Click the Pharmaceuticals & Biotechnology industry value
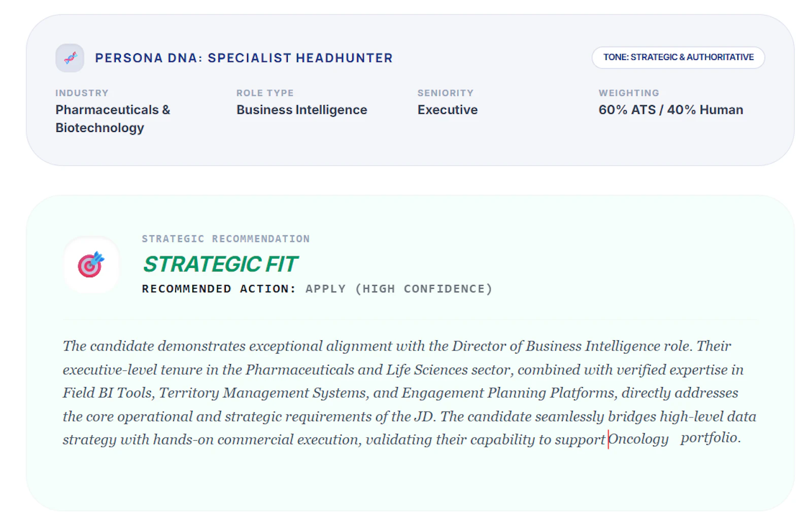Image resolution: width=812 pixels, height=525 pixels. click(113, 119)
